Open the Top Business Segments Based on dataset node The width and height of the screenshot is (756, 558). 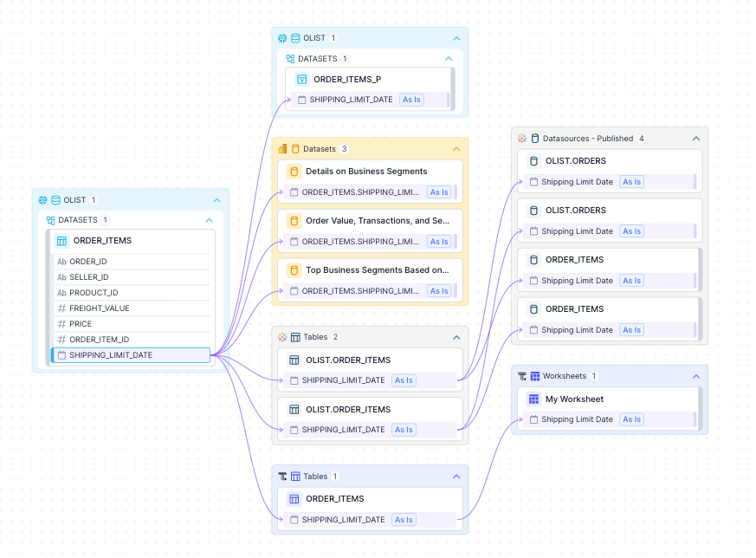(x=376, y=270)
